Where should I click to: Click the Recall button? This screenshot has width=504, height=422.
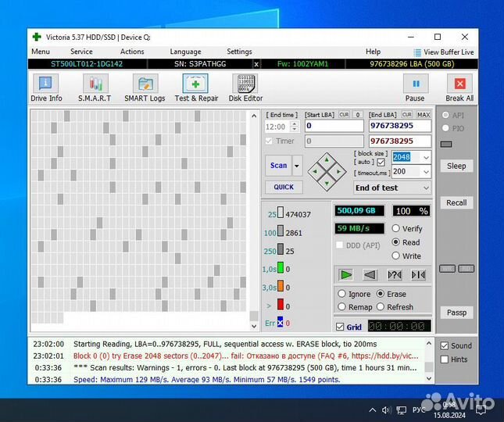456,202
